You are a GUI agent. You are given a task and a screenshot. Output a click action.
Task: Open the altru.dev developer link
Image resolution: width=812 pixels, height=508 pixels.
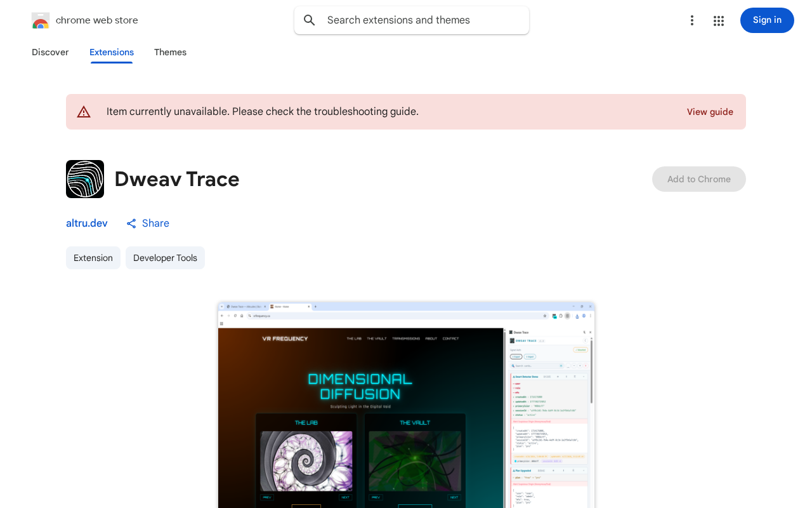pos(87,224)
